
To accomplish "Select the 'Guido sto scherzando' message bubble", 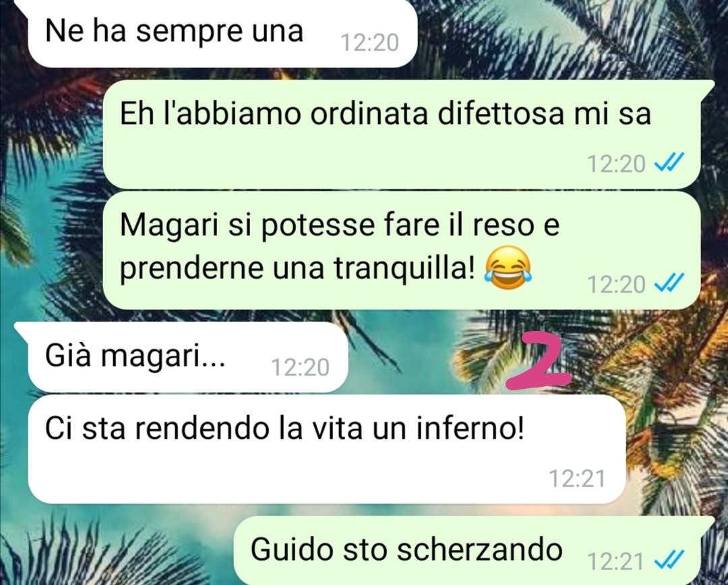I will 467,551.
